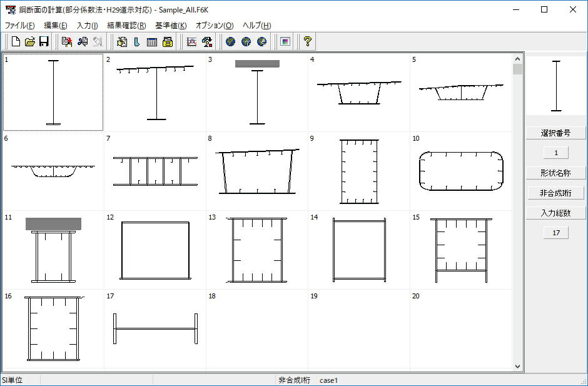Click the shapes-with-arrow calculation icon
588x386 pixels.
(207, 41)
